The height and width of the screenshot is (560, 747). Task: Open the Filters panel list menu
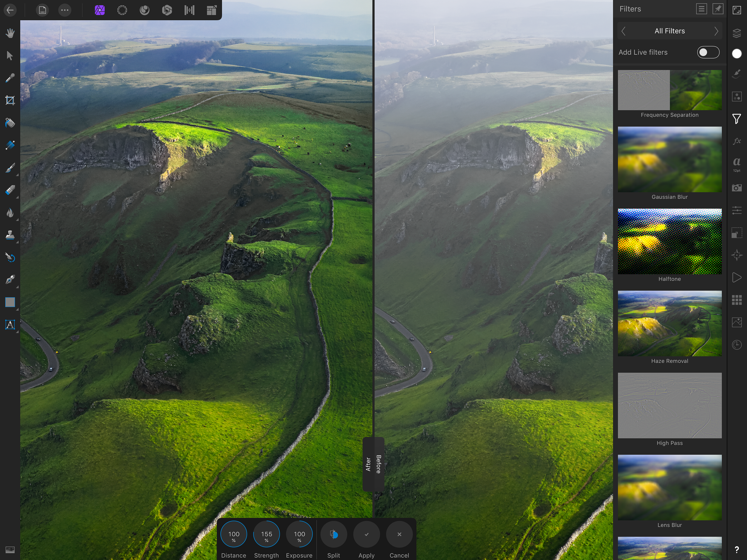coord(701,9)
